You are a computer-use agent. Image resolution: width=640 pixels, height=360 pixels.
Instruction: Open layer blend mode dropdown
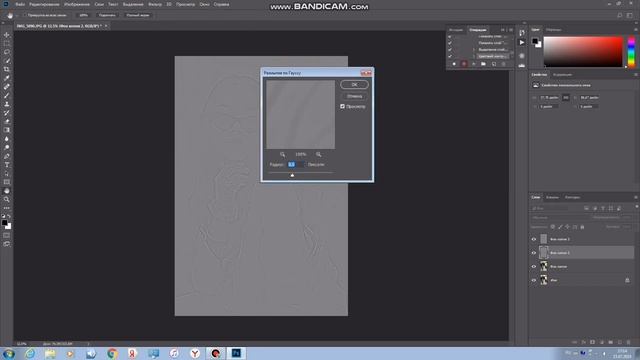coord(558,218)
